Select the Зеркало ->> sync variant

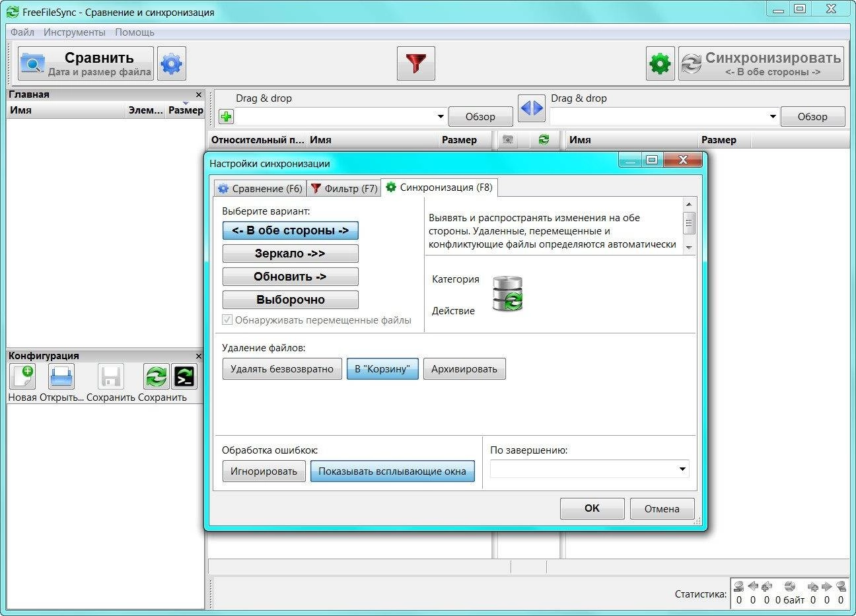(x=291, y=254)
